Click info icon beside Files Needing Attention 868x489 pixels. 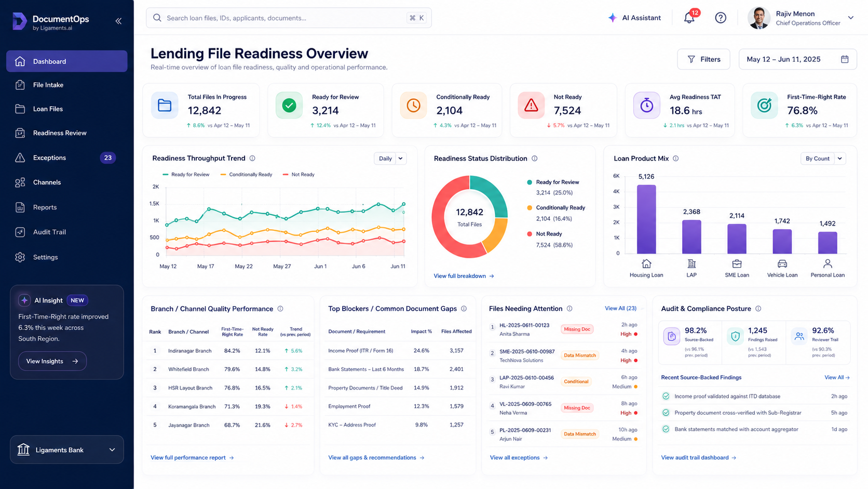[x=569, y=309]
